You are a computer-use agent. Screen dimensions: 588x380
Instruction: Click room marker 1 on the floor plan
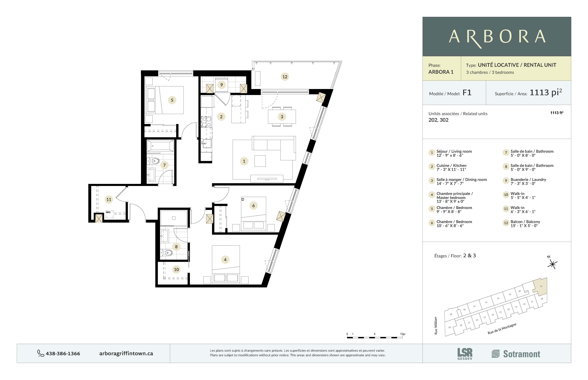click(x=244, y=161)
